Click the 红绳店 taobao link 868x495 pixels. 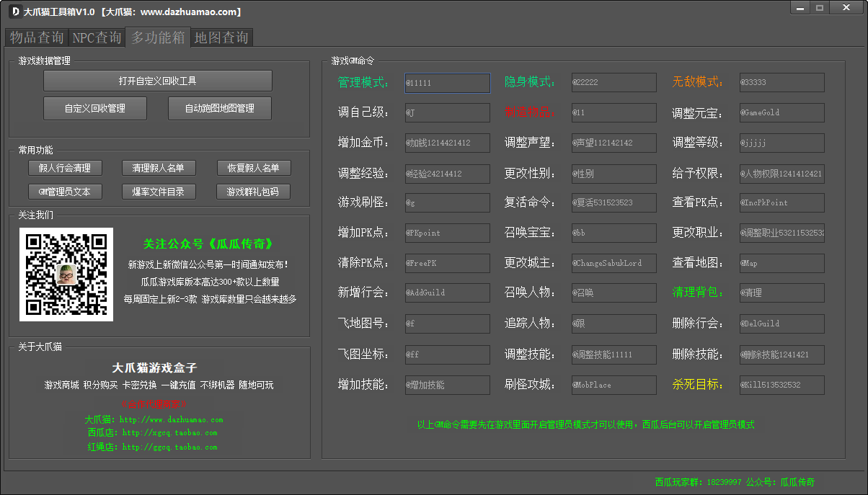tap(169, 447)
